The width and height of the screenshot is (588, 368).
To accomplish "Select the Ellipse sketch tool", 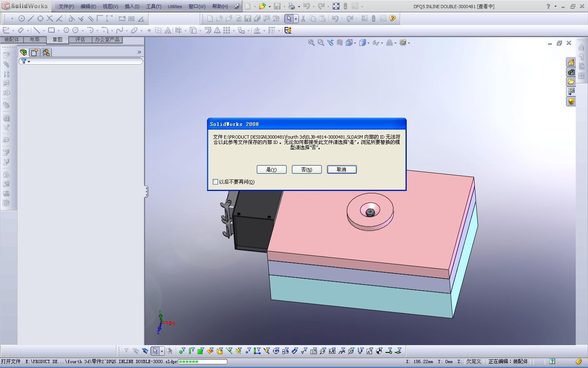I will coord(134,30).
